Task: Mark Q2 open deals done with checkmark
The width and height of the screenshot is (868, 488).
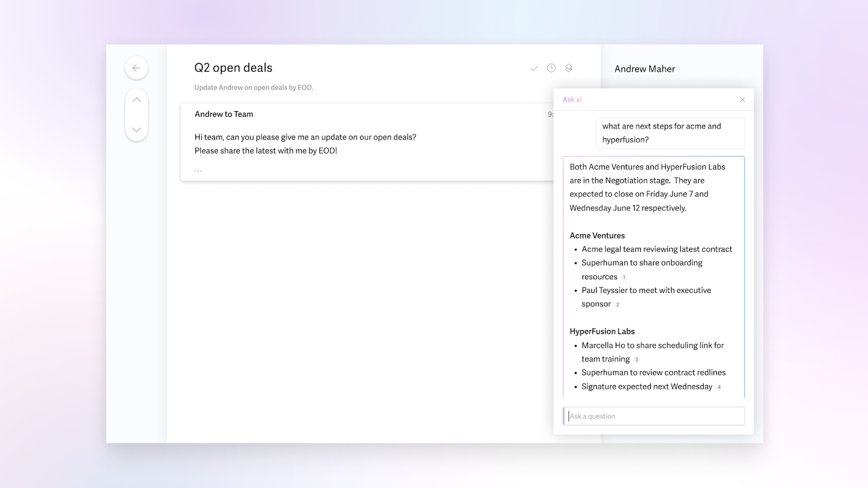Action: 534,68
